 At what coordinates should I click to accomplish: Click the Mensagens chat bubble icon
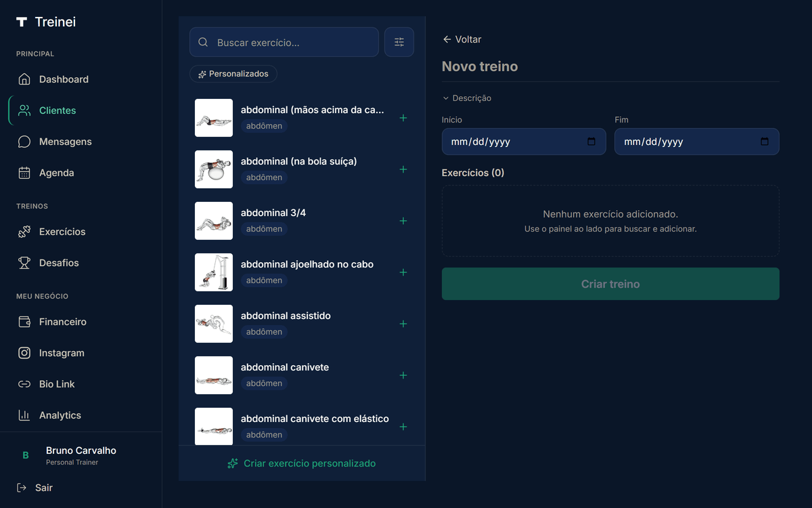click(x=24, y=142)
